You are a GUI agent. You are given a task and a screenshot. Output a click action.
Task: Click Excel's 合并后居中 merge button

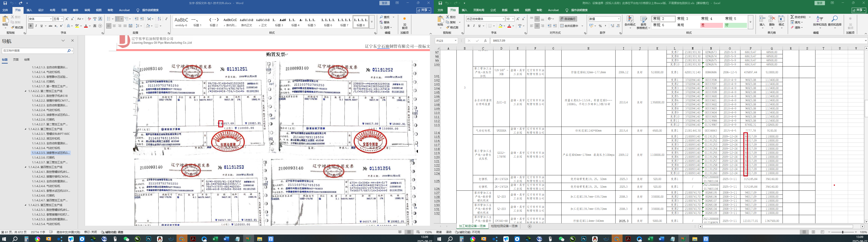click(570, 26)
